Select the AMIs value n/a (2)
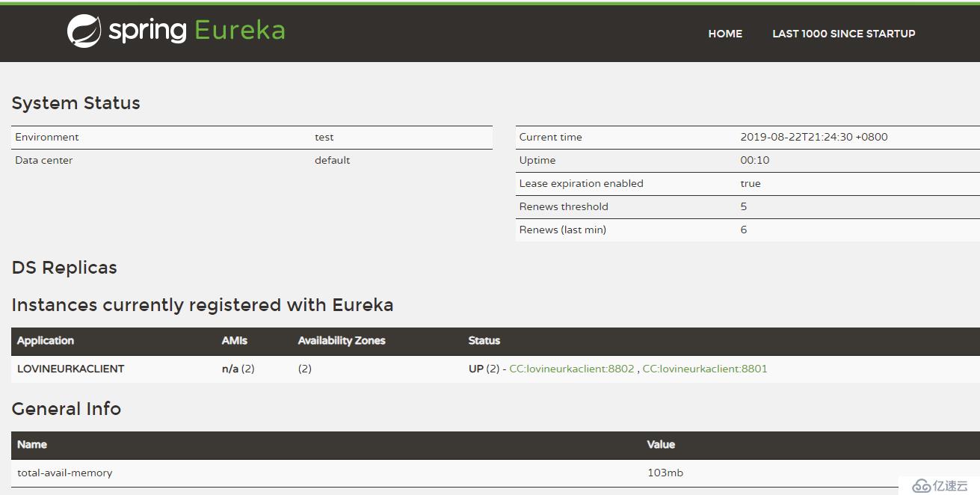Screen dimensions: 980x495 [238, 369]
